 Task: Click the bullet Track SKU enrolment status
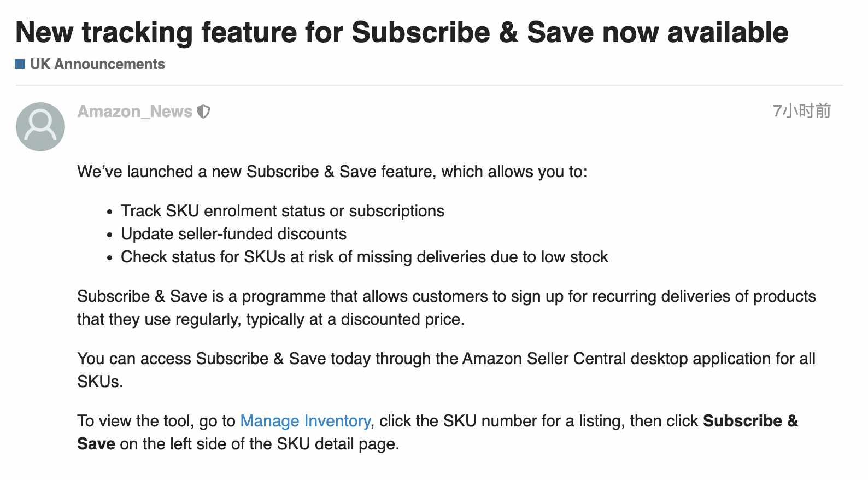(283, 211)
